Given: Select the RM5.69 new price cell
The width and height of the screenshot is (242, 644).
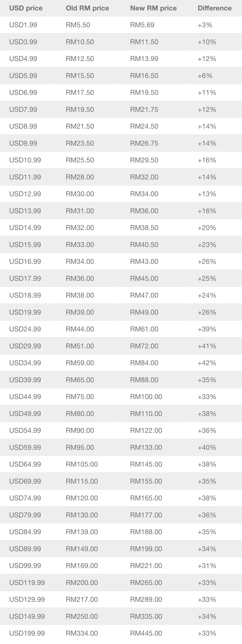Looking at the screenshot, I should pyautogui.click(x=142, y=25).
